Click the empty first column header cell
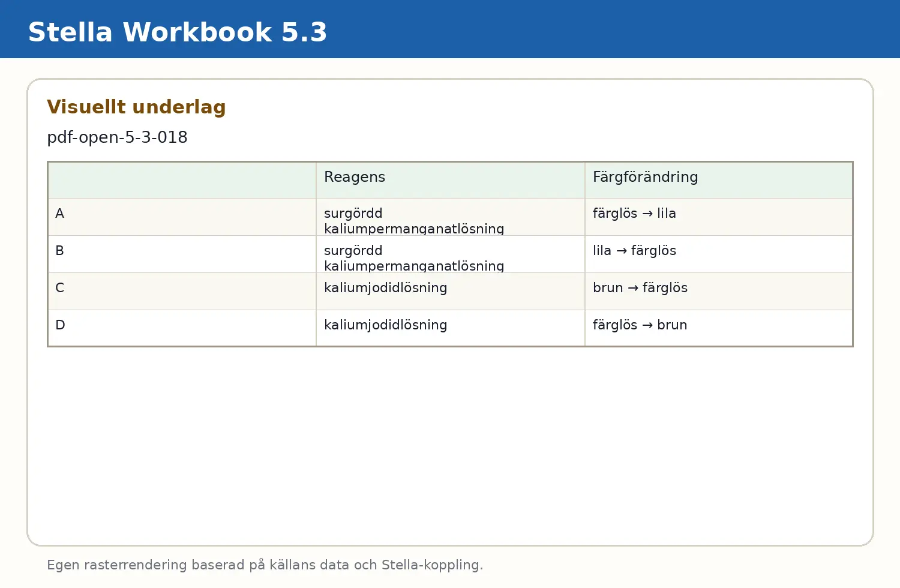900x588 pixels. (x=182, y=180)
